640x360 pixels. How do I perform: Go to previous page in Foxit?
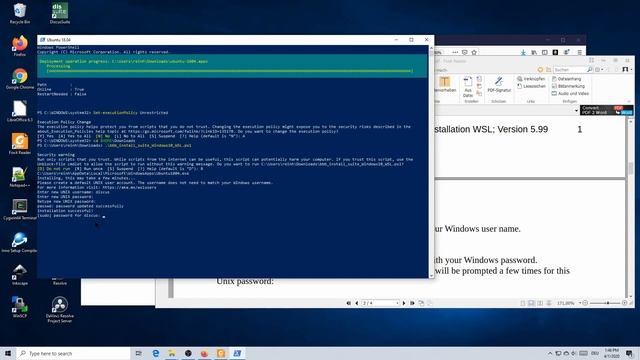tap(356, 303)
